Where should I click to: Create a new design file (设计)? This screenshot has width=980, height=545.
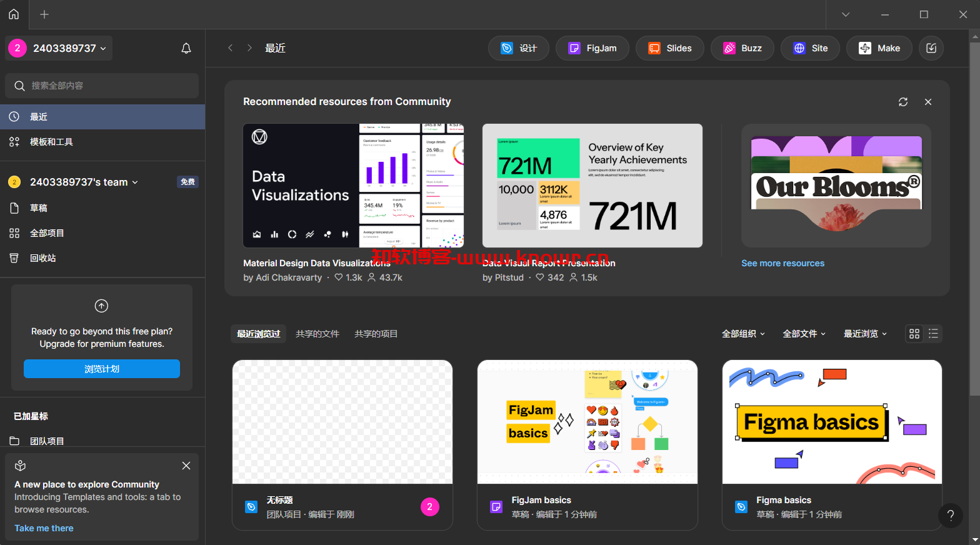point(519,48)
